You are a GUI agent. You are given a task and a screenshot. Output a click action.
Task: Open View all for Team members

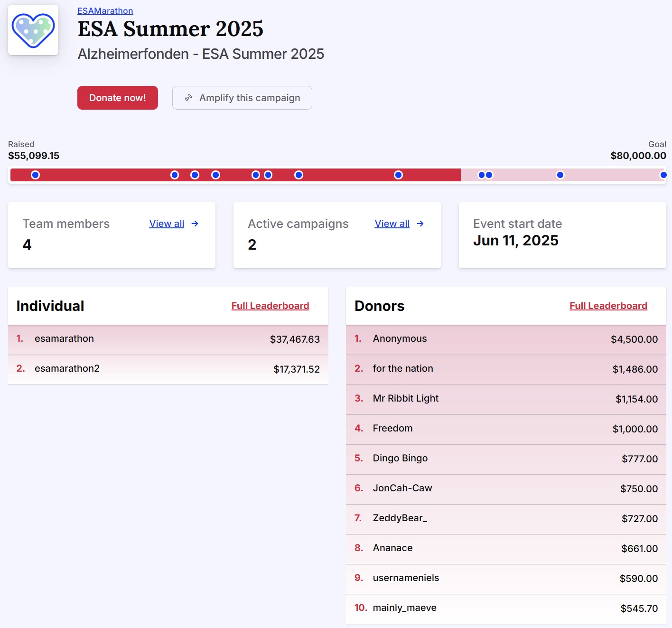pyautogui.click(x=167, y=224)
